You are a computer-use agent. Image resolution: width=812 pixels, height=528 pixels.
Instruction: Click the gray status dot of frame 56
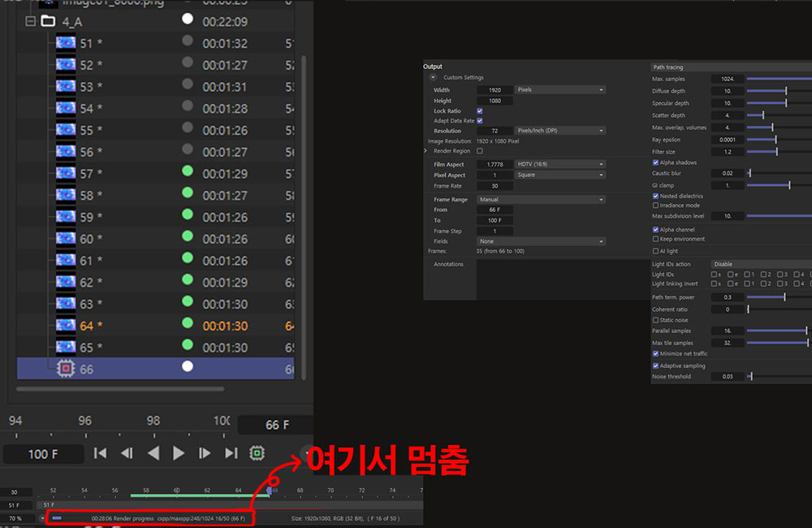[188, 149]
